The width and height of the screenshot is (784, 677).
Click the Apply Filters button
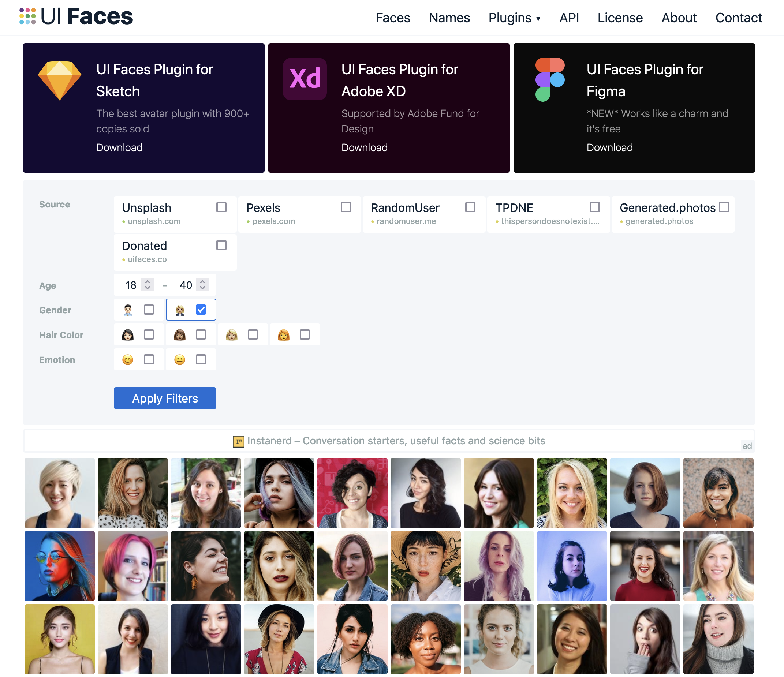(x=165, y=398)
